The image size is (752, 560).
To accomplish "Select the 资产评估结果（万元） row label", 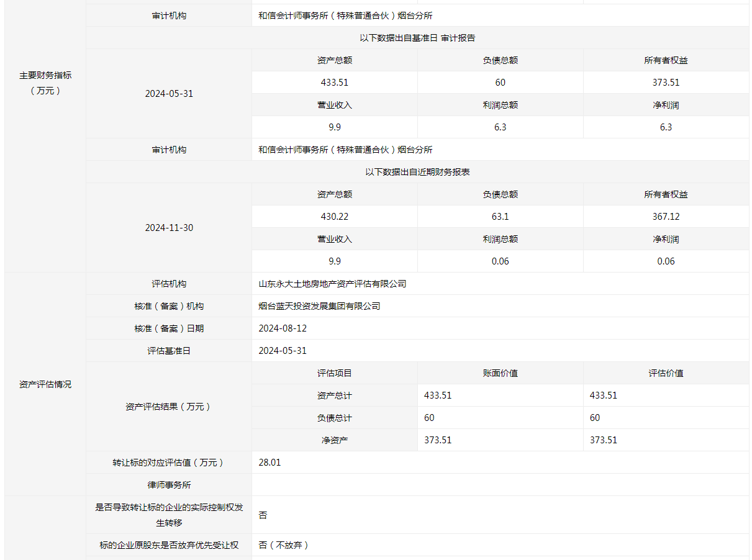I will point(169,407).
